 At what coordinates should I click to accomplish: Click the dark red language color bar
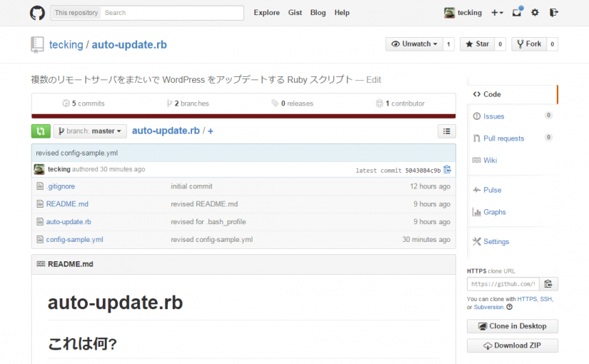[243, 116]
